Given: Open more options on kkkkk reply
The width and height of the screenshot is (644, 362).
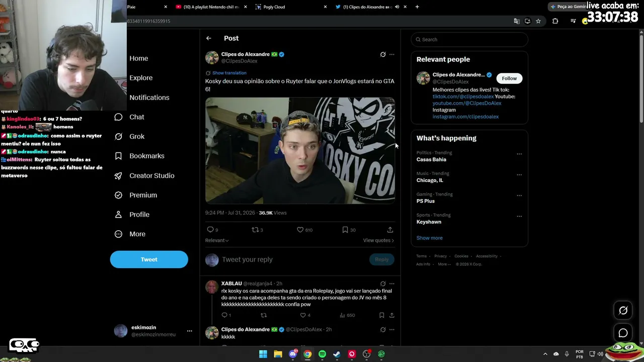Looking at the screenshot, I should [x=392, y=329].
